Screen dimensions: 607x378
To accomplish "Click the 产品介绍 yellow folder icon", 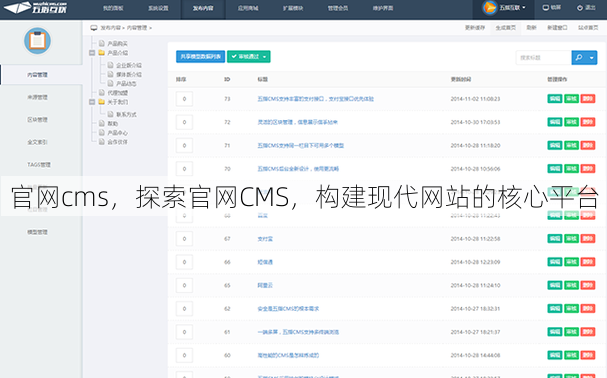I will [x=101, y=53].
